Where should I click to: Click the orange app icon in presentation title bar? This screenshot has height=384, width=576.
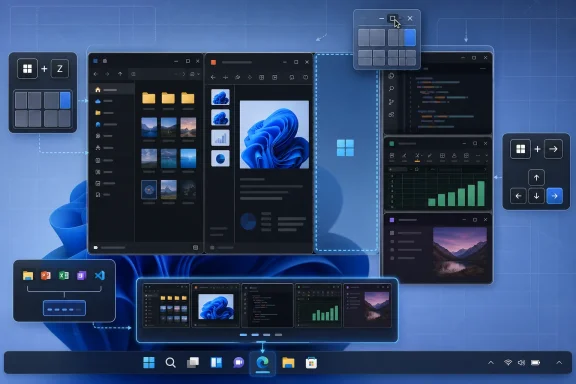tap(213, 62)
